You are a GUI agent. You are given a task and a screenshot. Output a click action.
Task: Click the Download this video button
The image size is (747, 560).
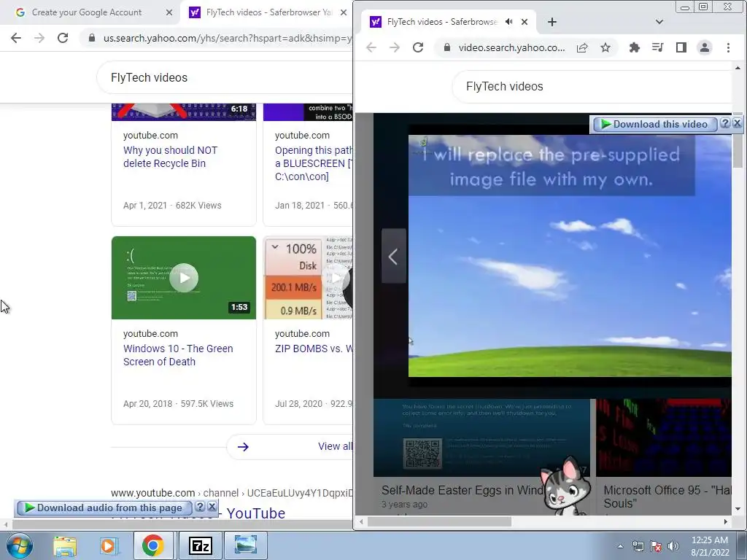coord(654,124)
